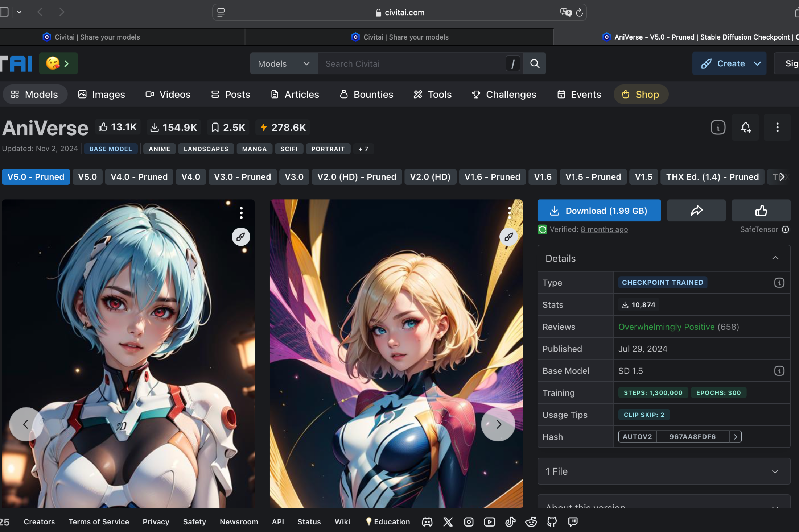Expand the +7 additional tags badge
The width and height of the screenshot is (799, 532).
363,149
